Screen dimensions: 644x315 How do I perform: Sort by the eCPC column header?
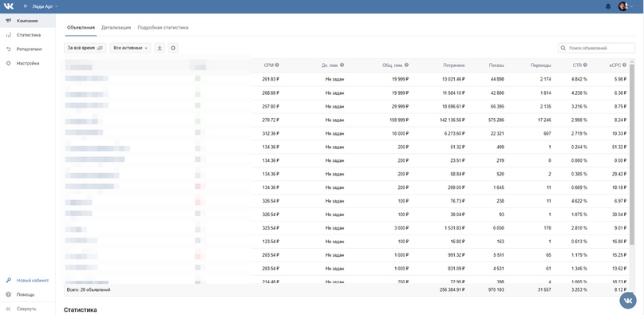[x=615, y=65]
